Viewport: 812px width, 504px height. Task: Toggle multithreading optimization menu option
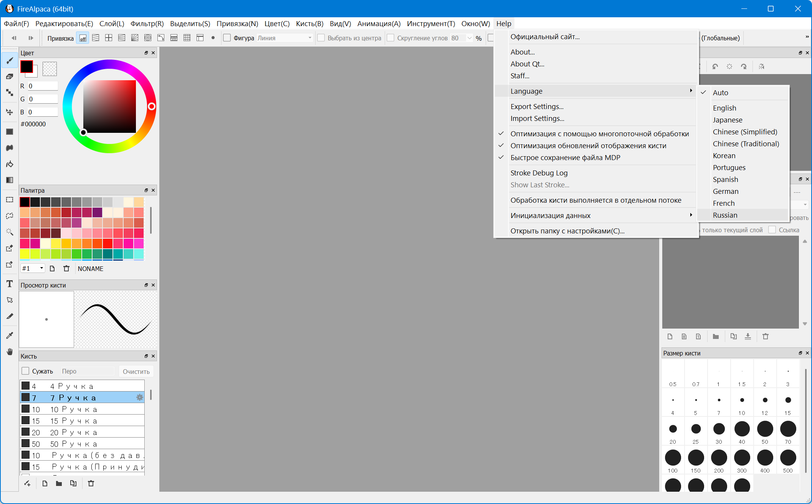pos(599,134)
